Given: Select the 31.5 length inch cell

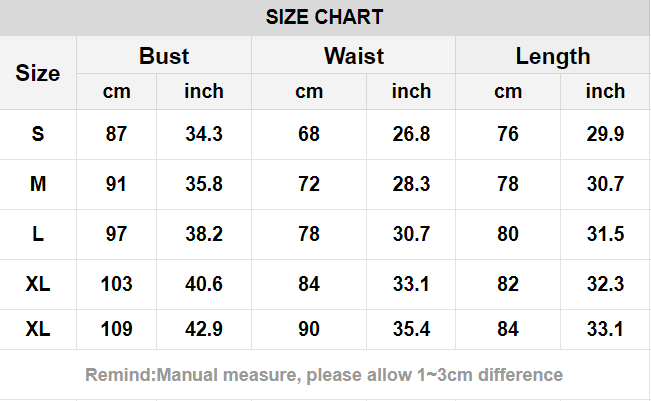Looking at the screenshot, I should 605,234.
